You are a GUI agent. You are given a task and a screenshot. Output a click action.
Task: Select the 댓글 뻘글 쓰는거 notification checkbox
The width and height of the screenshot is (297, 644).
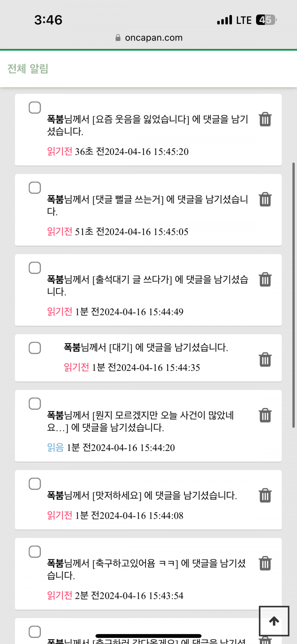point(35,188)
